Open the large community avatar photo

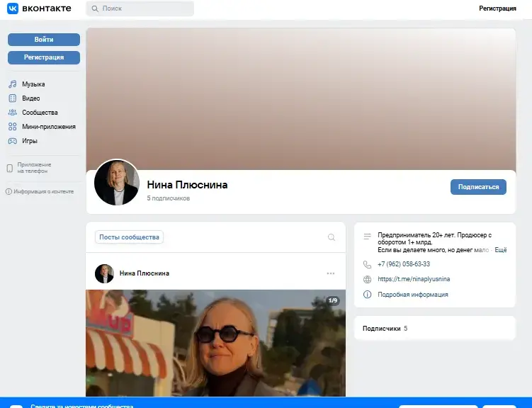click(x=117, y=183)
